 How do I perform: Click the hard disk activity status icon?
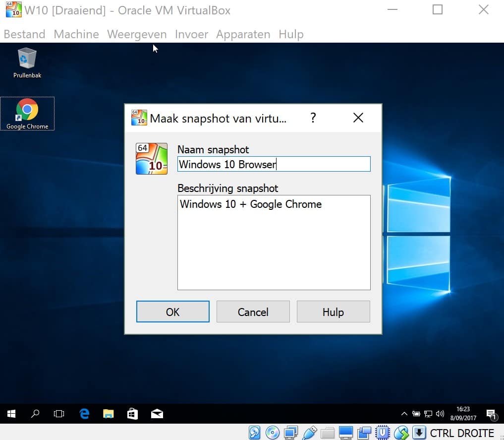click(254, 433)
